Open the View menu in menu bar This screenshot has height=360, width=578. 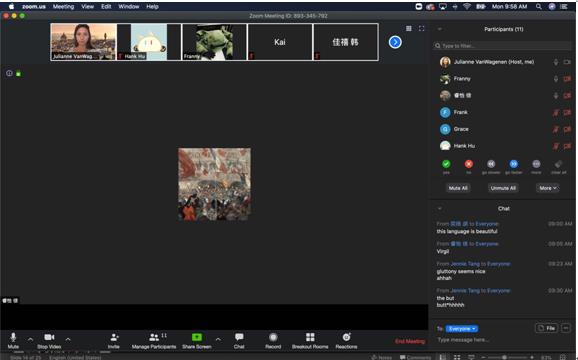click(x=87, y=6)
